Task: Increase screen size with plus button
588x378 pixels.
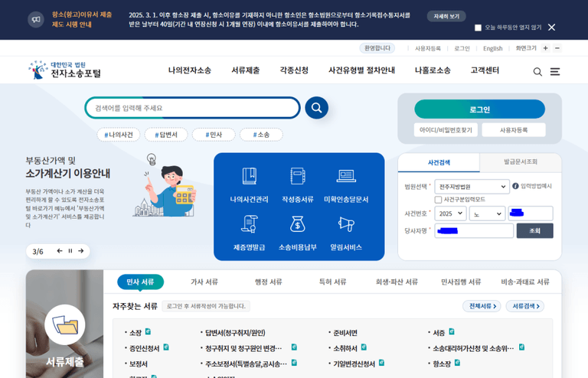Action: [x=545, y=48]
